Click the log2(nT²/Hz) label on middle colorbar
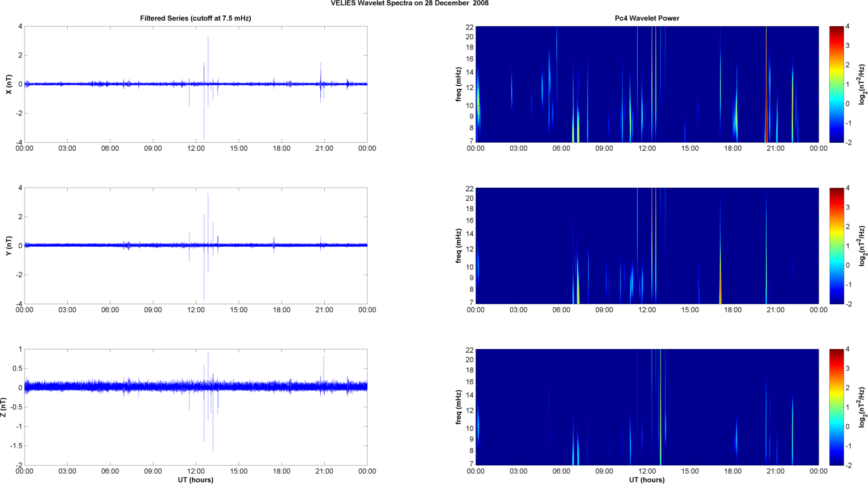Image resolution: width=868 pixels, height=484 pixels. [x=862, y=246]
